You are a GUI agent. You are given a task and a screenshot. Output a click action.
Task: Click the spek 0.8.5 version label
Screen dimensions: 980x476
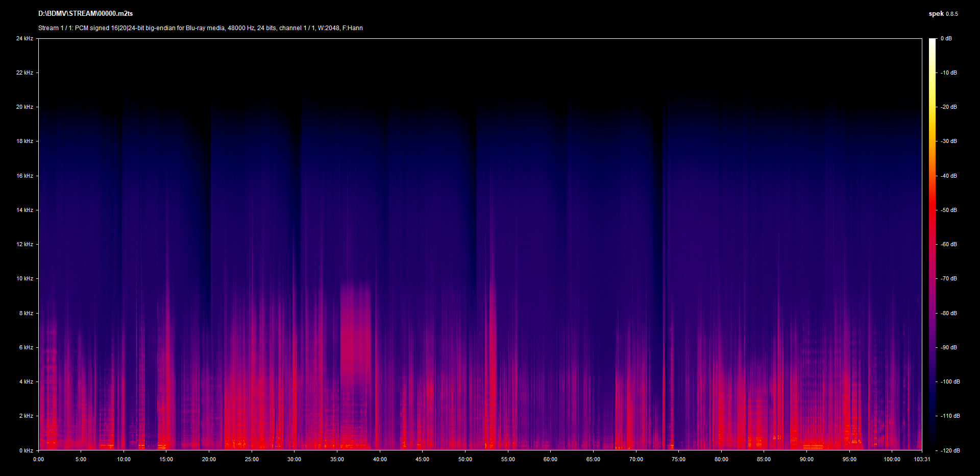tap(943, 14)
